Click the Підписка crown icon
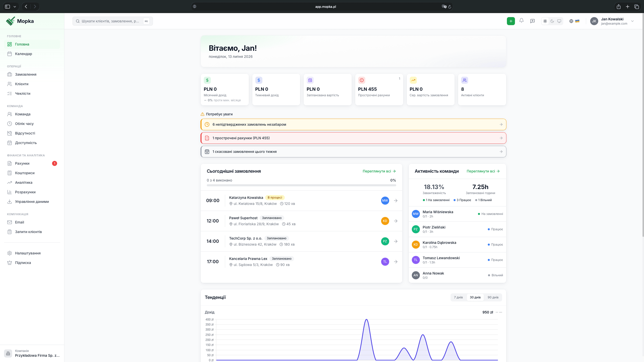The height and width of the screenshot is (362, 644). tap(10, 263)
